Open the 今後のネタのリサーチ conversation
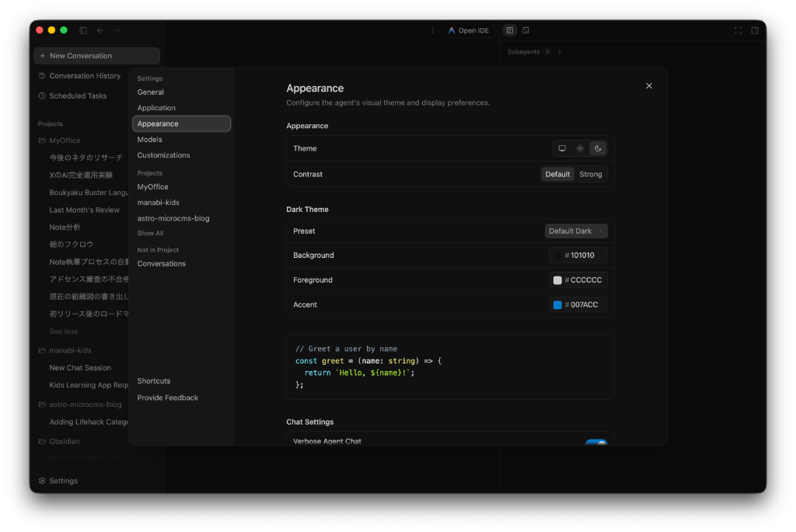The height and width of the screenshot is (532, 796). tap(86, 158)
